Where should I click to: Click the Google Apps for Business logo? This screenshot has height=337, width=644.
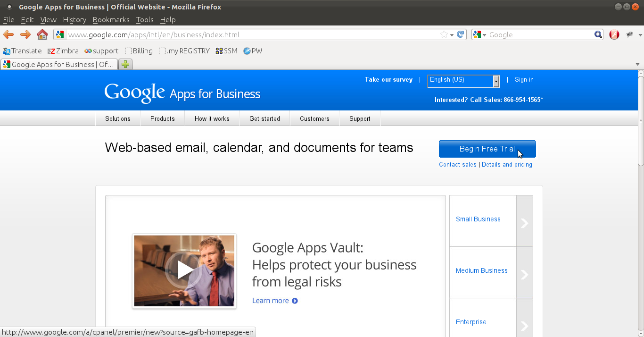182,93
